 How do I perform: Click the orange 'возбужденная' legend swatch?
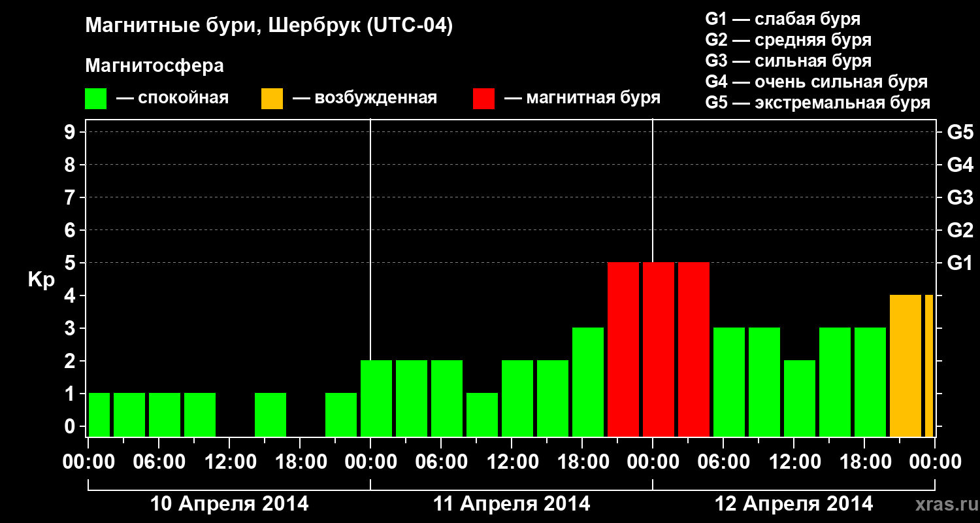tap(272, 99)
